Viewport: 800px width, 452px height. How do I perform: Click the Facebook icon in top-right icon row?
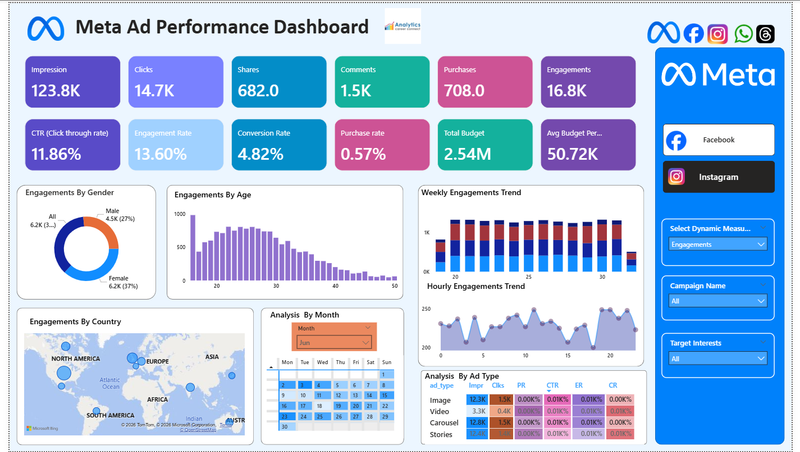[693, 34]
